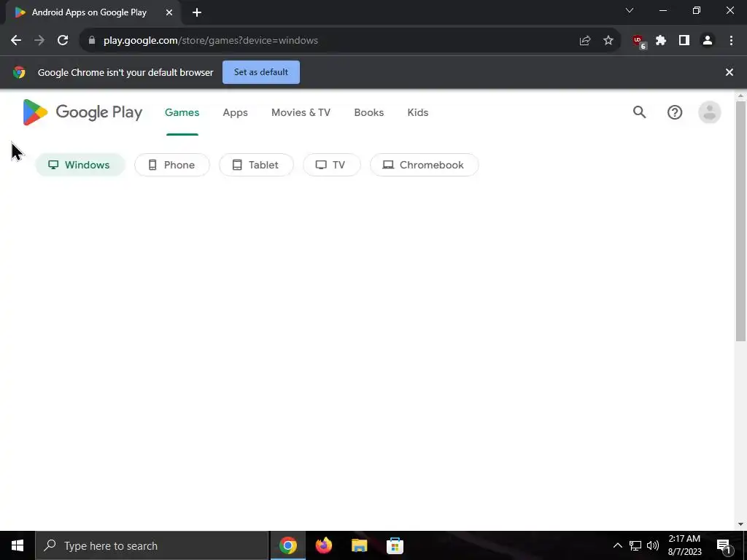Dismiss the default browser notification bar
The width and height of the screenshot is (747, 560).
tap(729, 72)
